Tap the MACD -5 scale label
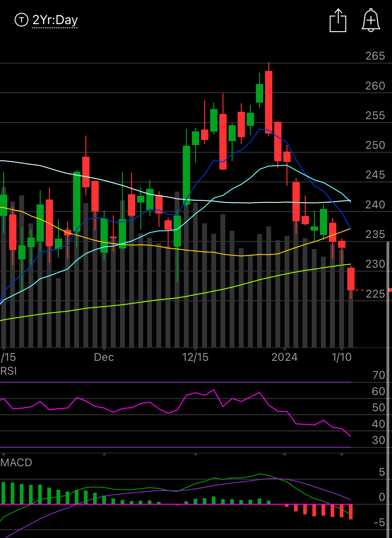 (x=379, y=522)
